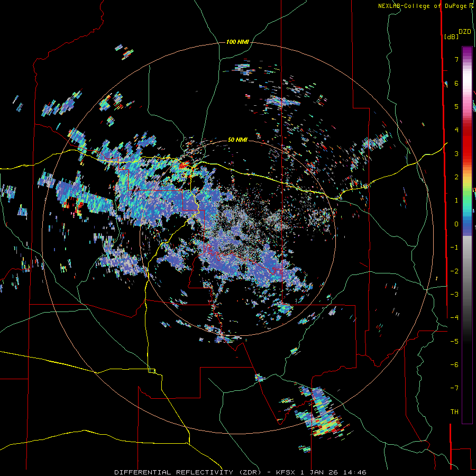Click the "1" scale value
This screenshot has width=476, height=476.
(456, 200)
